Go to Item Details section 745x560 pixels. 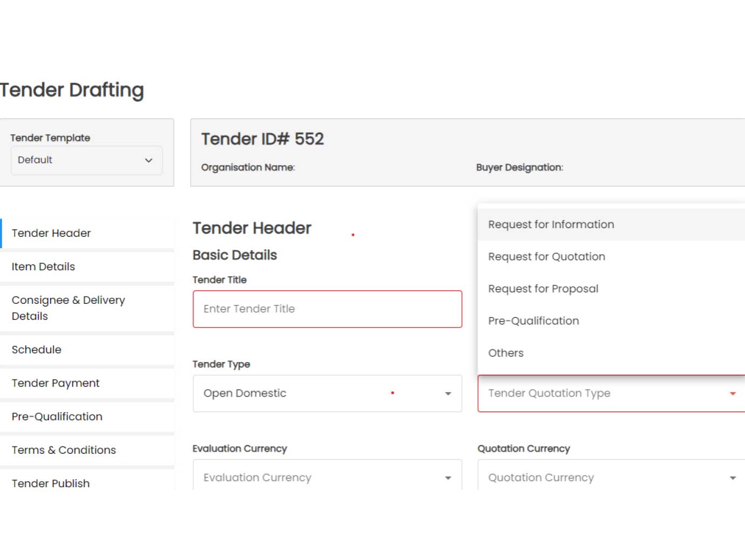point(43,267)
